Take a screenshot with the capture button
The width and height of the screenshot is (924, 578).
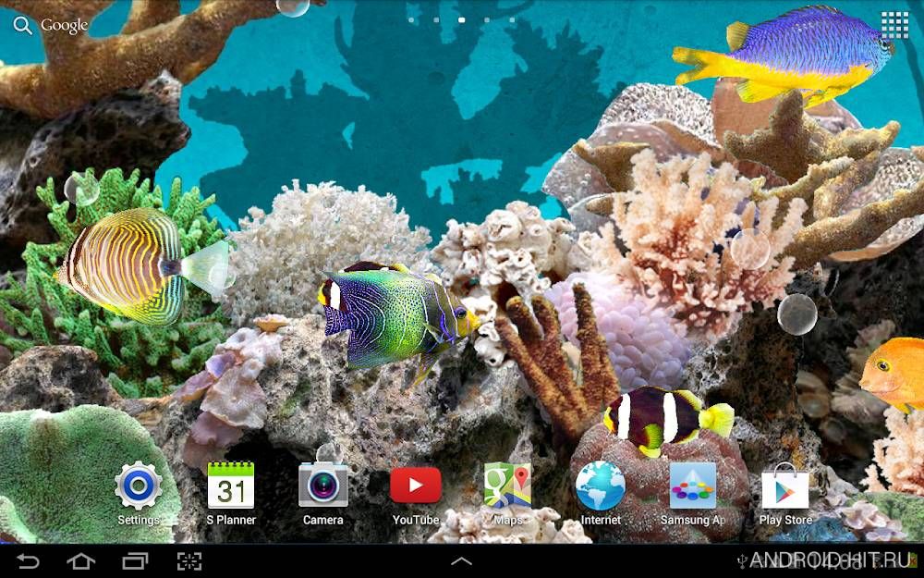189,561
